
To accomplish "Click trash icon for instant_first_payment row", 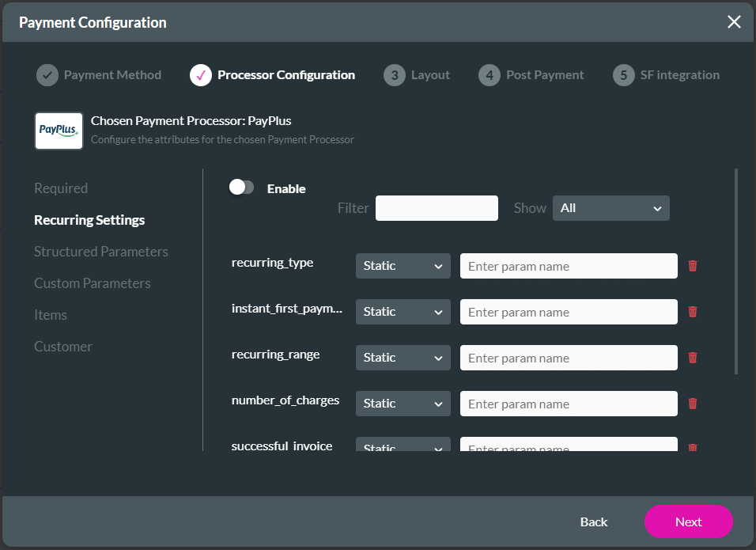I will pyautogui.click(x=693, y=312).
